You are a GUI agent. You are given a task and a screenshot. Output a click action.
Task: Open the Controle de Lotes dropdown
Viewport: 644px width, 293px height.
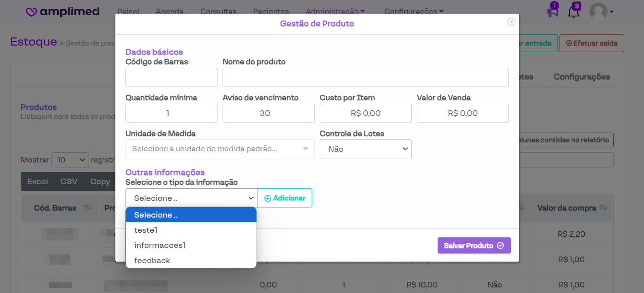point(365,149)
